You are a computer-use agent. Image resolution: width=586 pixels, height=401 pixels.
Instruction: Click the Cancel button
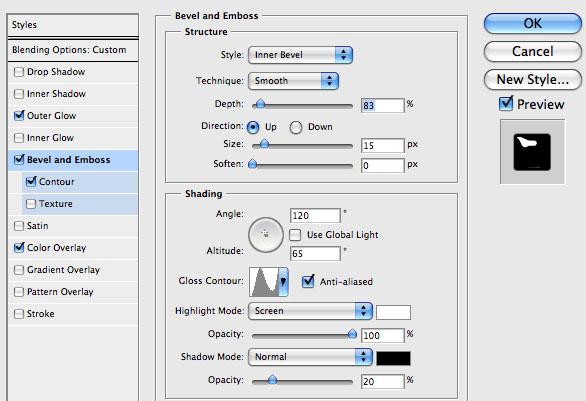point(533,52)
